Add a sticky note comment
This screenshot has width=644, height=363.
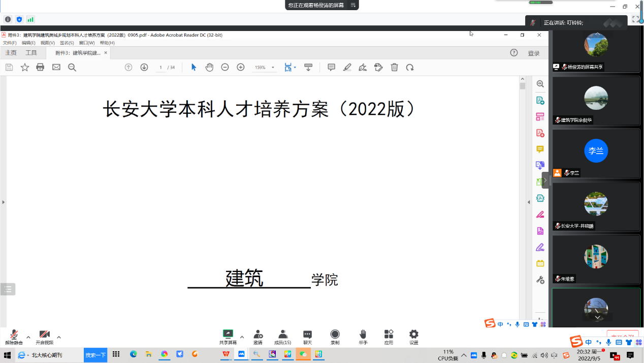331,68
